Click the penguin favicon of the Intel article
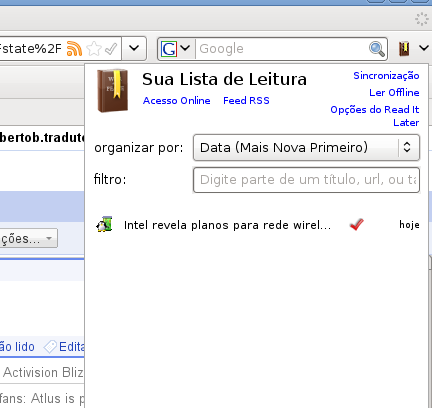This screenshot has height=408, width=432. [104, 224]
